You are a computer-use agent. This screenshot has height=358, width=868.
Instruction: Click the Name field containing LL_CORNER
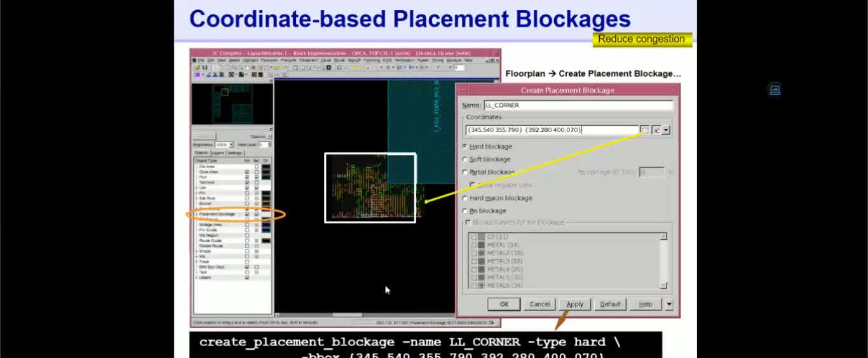(578, 105)
